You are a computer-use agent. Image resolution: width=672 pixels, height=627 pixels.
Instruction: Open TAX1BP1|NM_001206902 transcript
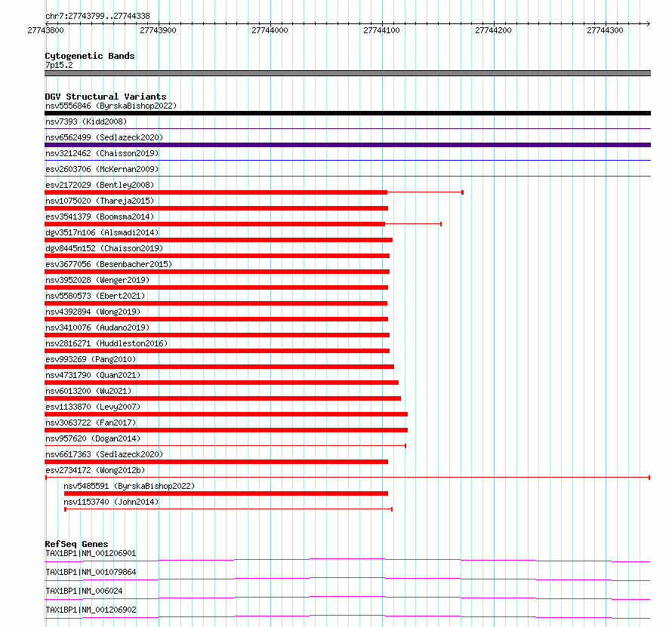91,610
